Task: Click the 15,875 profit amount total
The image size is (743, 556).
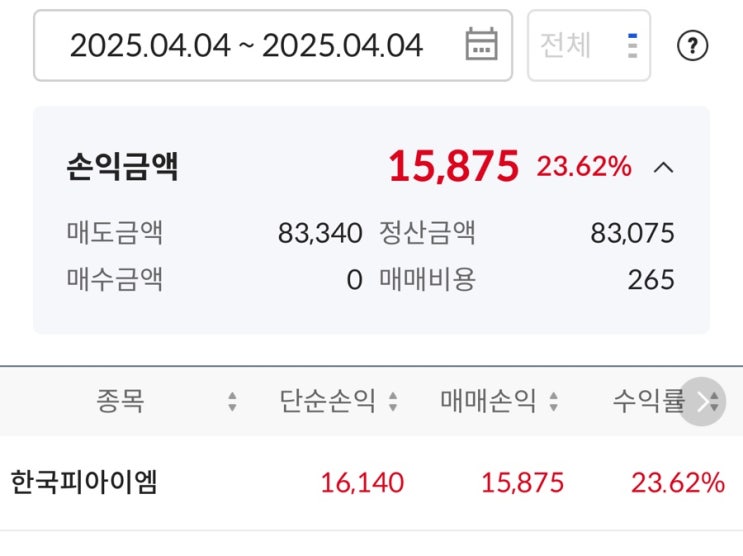Action: pos(453,166)
